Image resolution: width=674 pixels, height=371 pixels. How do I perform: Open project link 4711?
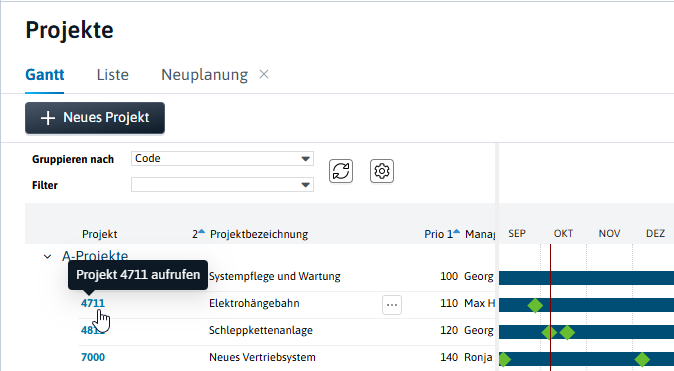point(93,303)
